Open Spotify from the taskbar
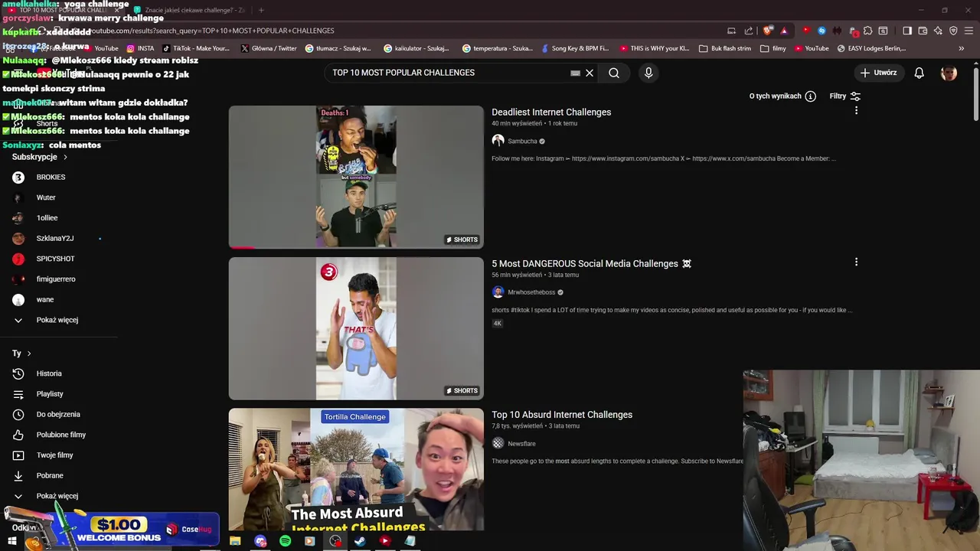The image size is (980, 551). 285,541
